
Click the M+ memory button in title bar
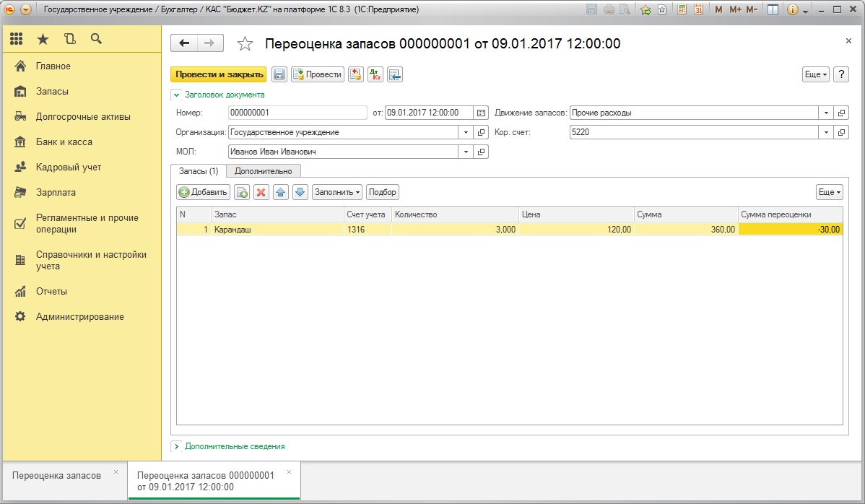735,9
